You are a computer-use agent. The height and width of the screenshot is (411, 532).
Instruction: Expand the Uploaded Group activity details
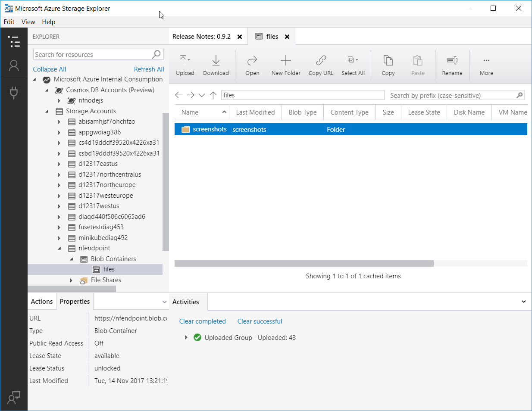186,337
